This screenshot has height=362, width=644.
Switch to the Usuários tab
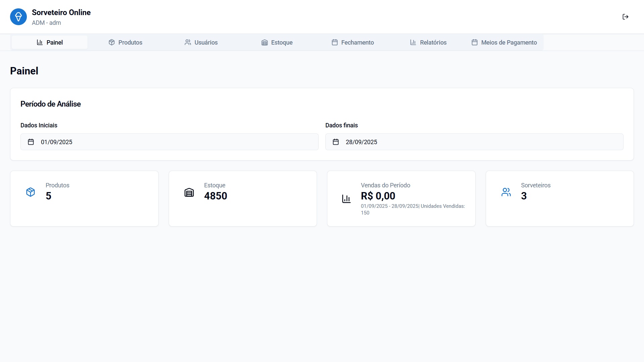tap(201, 43)
